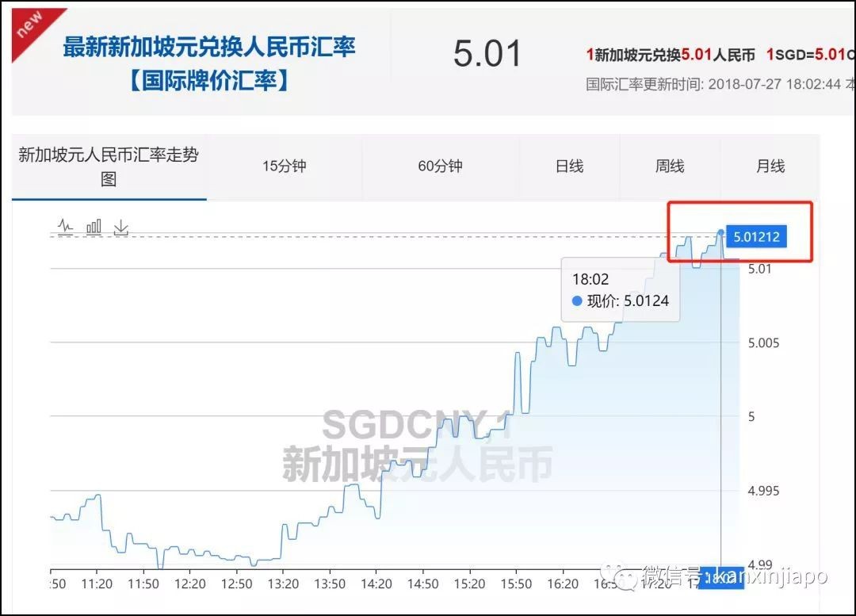Switch chart to line view icon
856x616 pixels.
pos(66,228)
